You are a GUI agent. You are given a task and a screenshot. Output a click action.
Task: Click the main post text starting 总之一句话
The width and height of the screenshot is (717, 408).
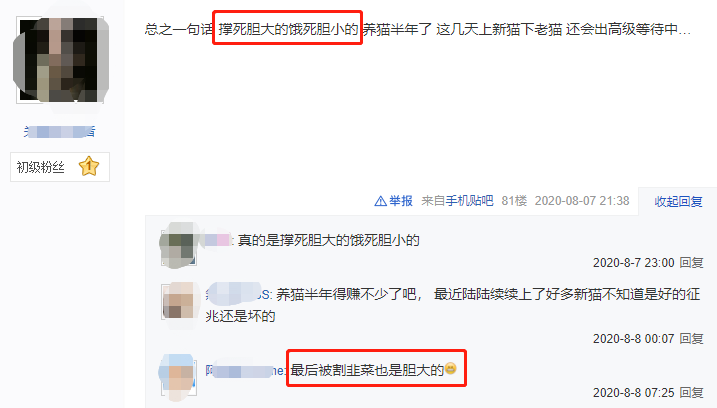point(418,30)
